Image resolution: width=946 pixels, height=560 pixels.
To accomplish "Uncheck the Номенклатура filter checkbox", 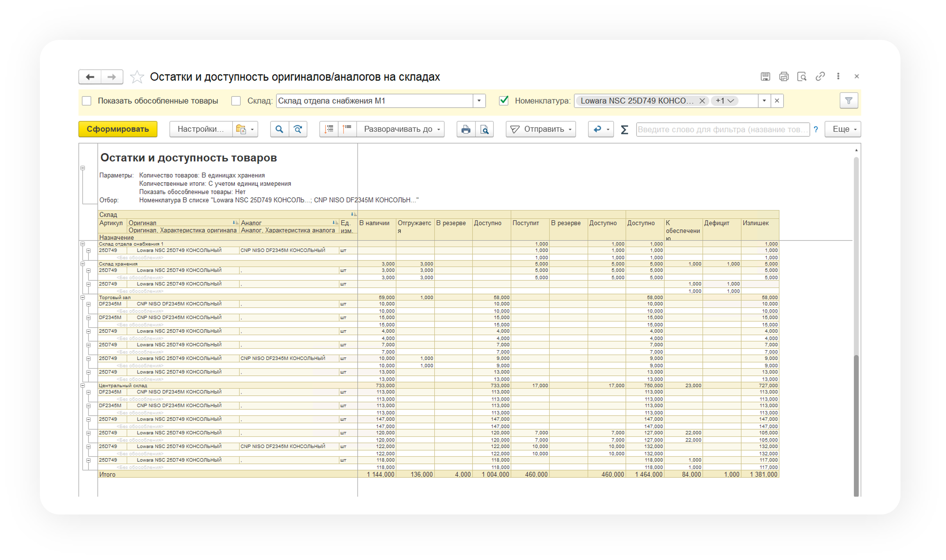I will (x=504, y=101).
